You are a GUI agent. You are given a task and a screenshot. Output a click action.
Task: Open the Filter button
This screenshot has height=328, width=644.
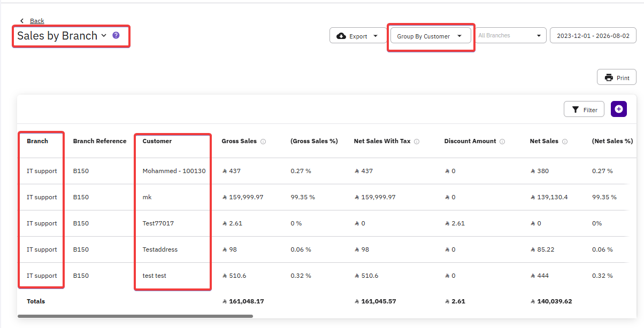[584, 110]
